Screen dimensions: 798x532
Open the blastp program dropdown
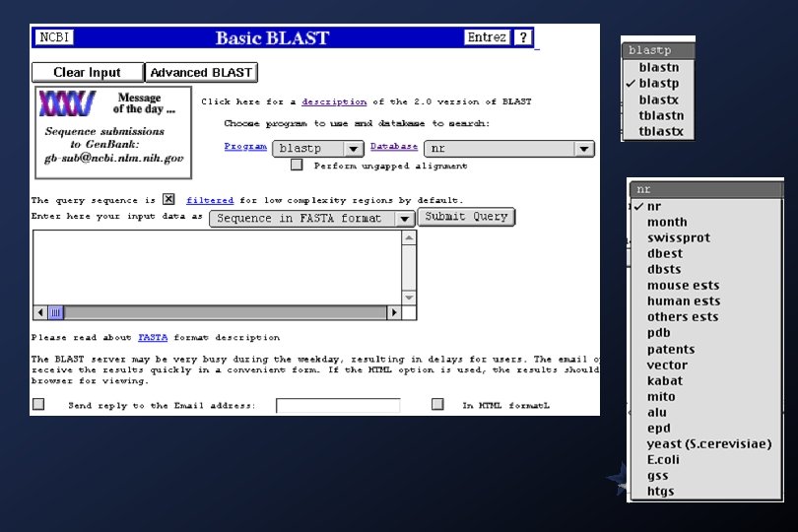coord(318,148)
